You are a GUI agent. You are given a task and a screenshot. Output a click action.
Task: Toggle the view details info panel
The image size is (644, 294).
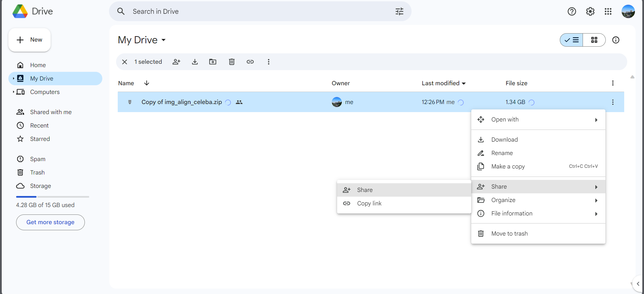616,40
